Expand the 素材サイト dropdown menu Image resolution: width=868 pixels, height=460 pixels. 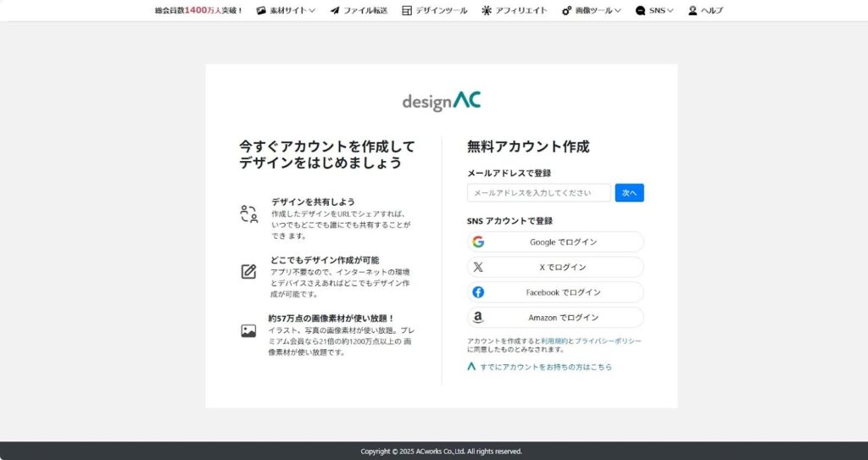coord(286,11)
